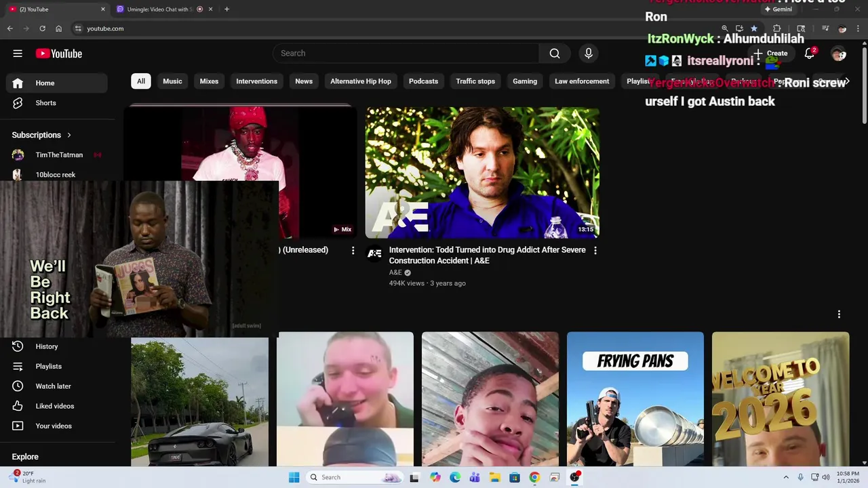Image resolution: width=868 pixels, height=488 pixels.
Task: Select the All filter chip
Action: click(x=141, y=81)
